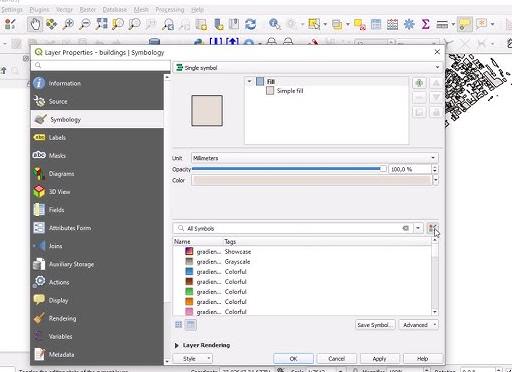The width and height of the screenshot is (512, 372).
Task: Click the Cancel button
Action: pos(336,359)
